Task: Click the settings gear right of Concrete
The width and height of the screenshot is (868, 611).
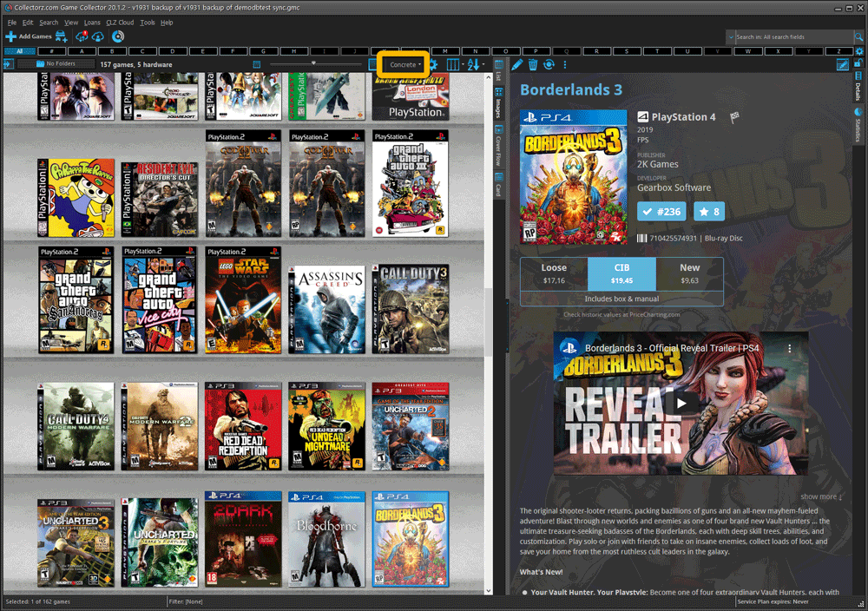Action: [434, 65]
